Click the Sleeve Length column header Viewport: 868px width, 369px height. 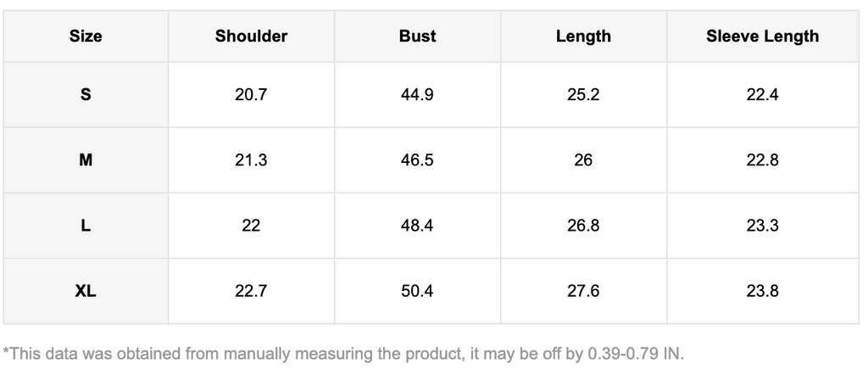coord(762,36)
